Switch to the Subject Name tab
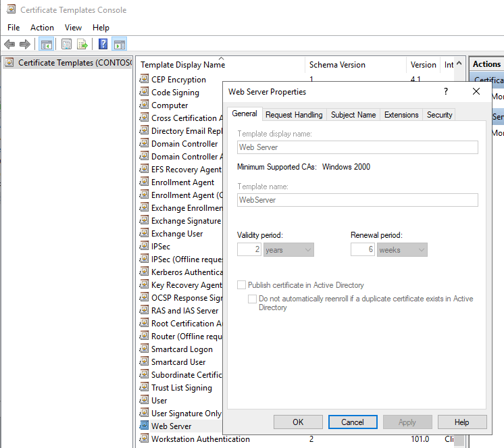504x448 pixels. click(353, 115)
